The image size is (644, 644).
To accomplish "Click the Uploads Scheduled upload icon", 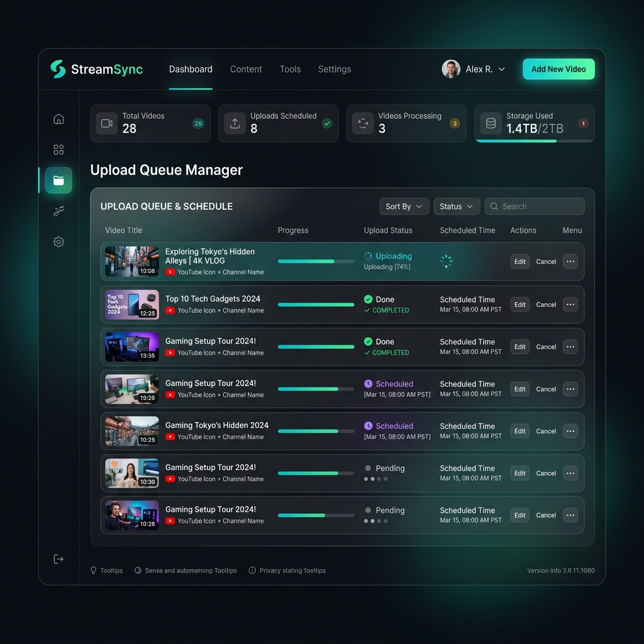I will [235, 123].
